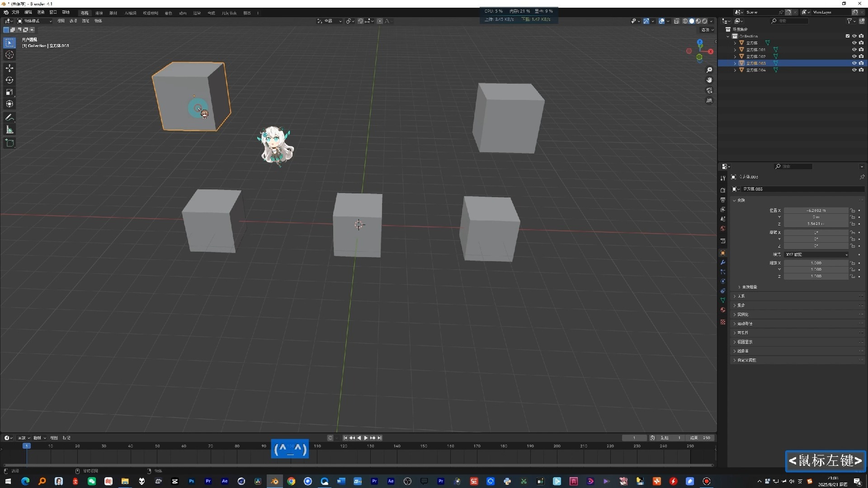Switch to the UV编辑 workspace tab
Screen dimensions: 868x488
(131, 13)
